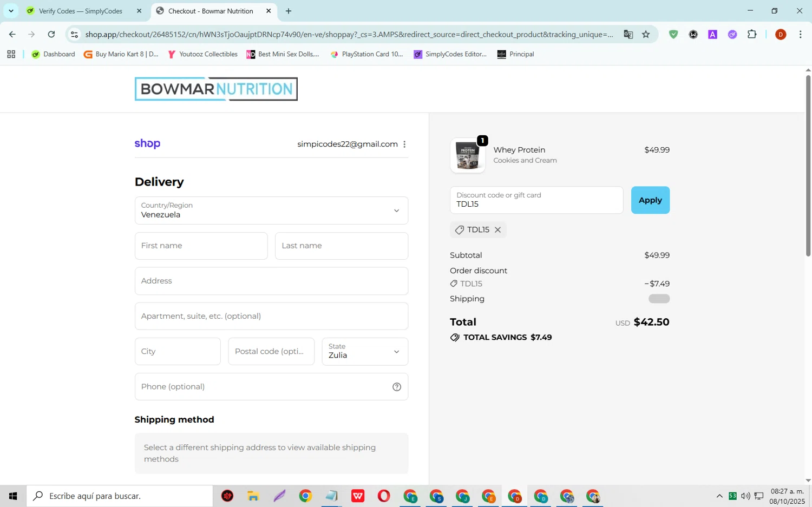Open the taskbar clock showing 08:27 a. m.

click(x=788, y=496)
